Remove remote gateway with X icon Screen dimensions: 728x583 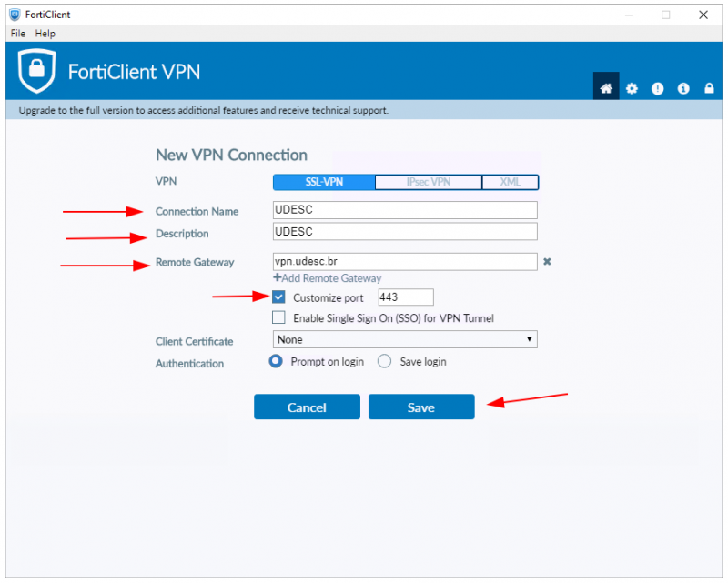547,262
